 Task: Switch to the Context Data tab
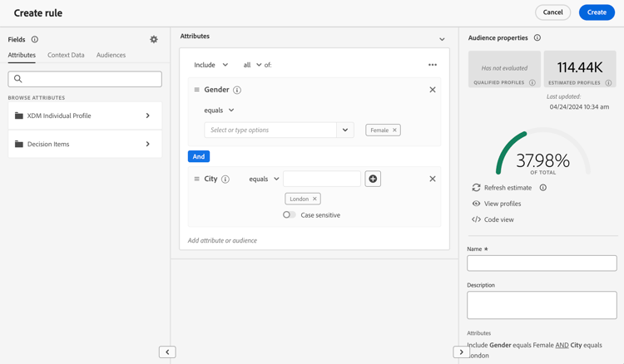click(x=66, y=55)
